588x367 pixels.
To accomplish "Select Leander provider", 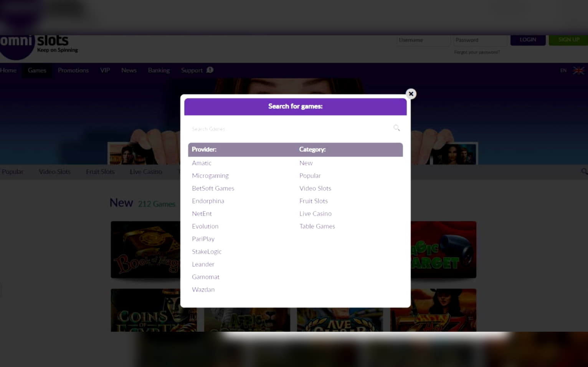I will tap(203, 264).
